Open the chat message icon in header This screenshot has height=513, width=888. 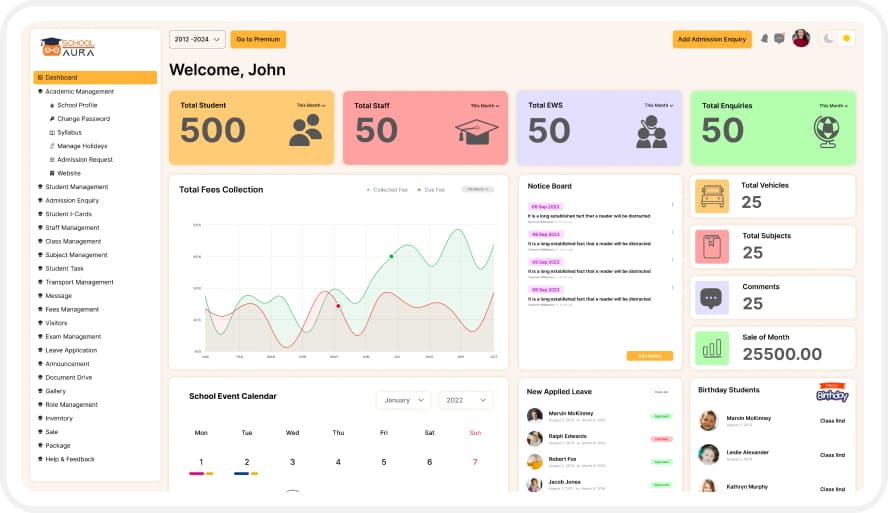779,39
